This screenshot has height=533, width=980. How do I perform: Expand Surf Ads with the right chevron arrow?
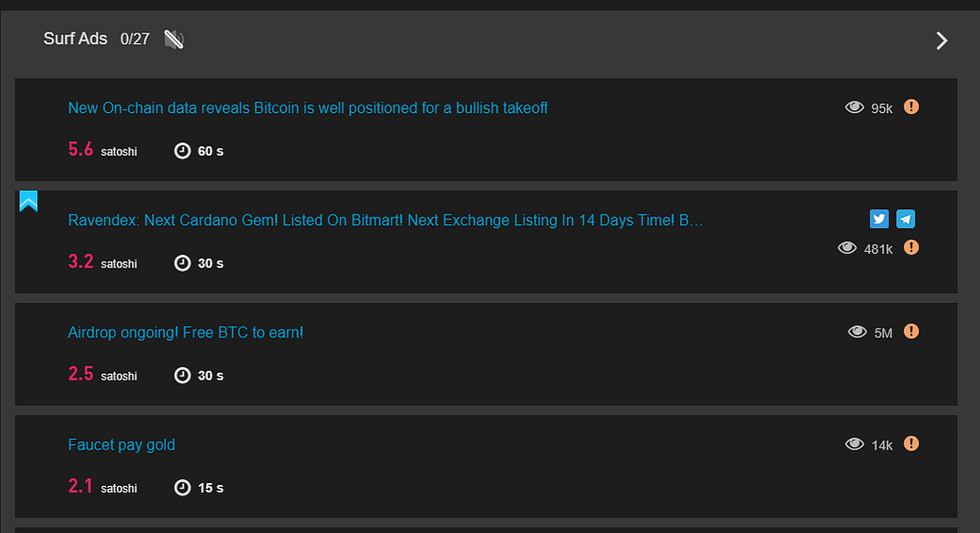[942, 40]
